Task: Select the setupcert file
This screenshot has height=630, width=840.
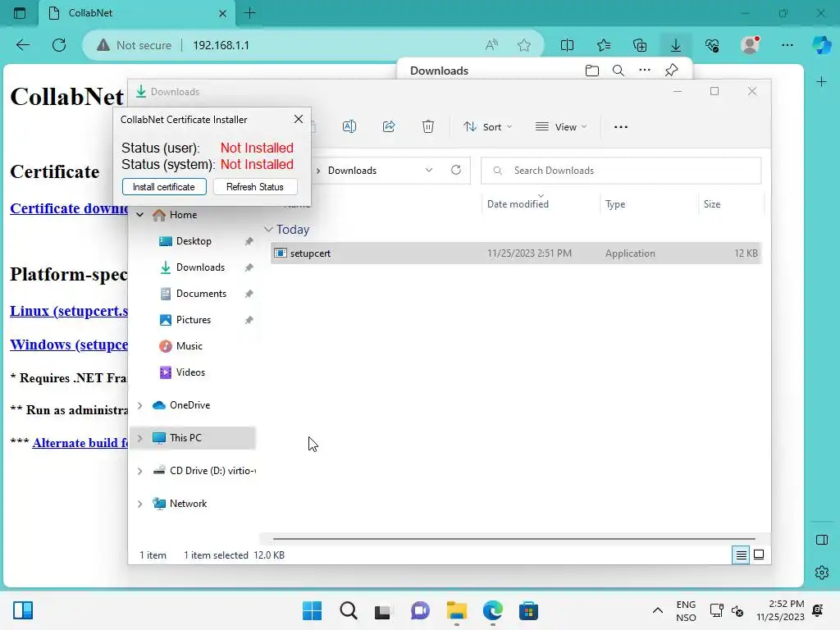Action: [516, 253]
